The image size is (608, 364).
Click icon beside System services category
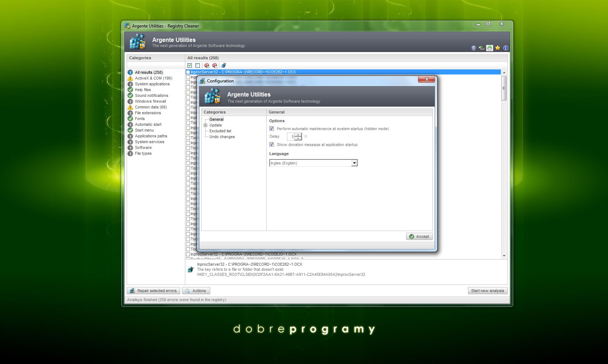click(x=130, y=142)
